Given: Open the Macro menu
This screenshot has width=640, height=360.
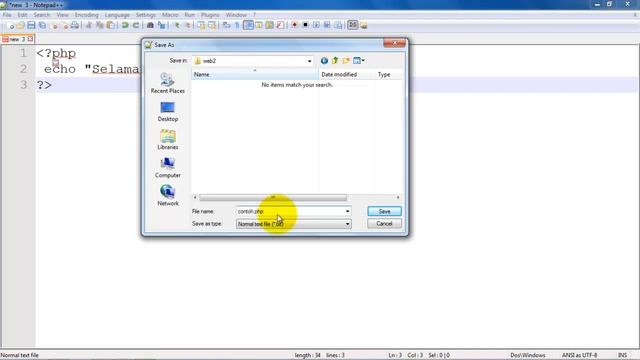Looking at the screenshot, I should tap(170, 15).
